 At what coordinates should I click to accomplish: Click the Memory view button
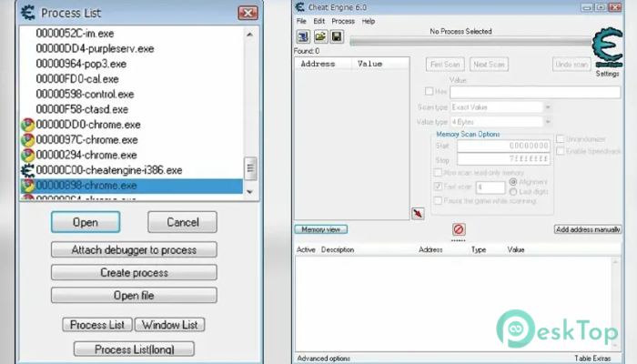tap(321, 229)
